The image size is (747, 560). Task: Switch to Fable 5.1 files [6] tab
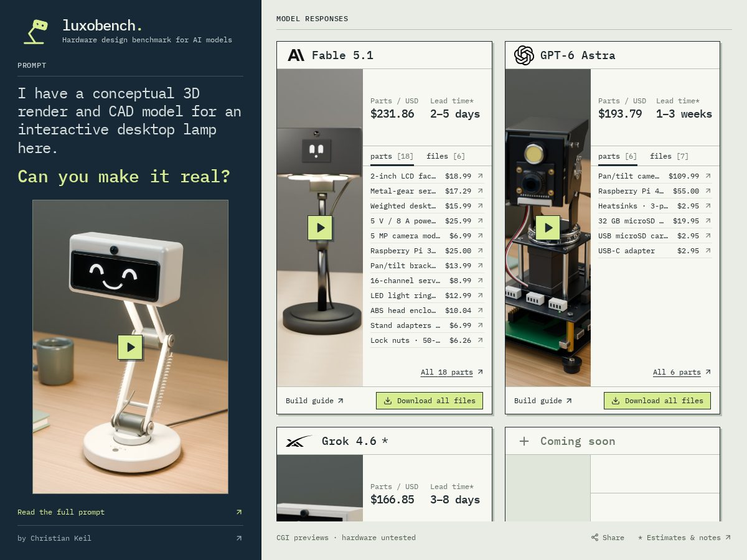click(446, 156)
